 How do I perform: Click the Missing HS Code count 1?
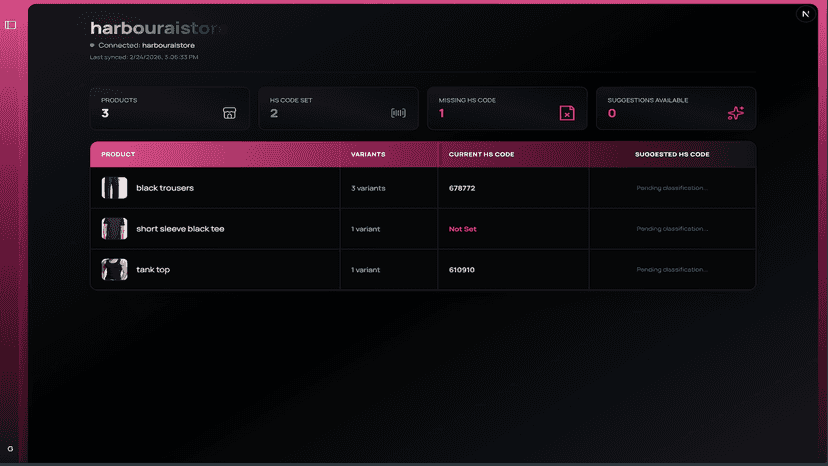point(441,113)
